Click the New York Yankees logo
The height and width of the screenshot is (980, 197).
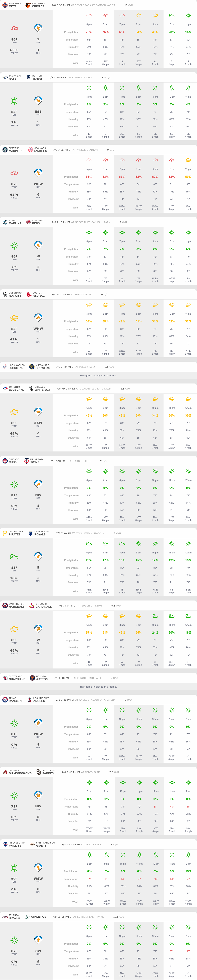click(x=30, y=150)
